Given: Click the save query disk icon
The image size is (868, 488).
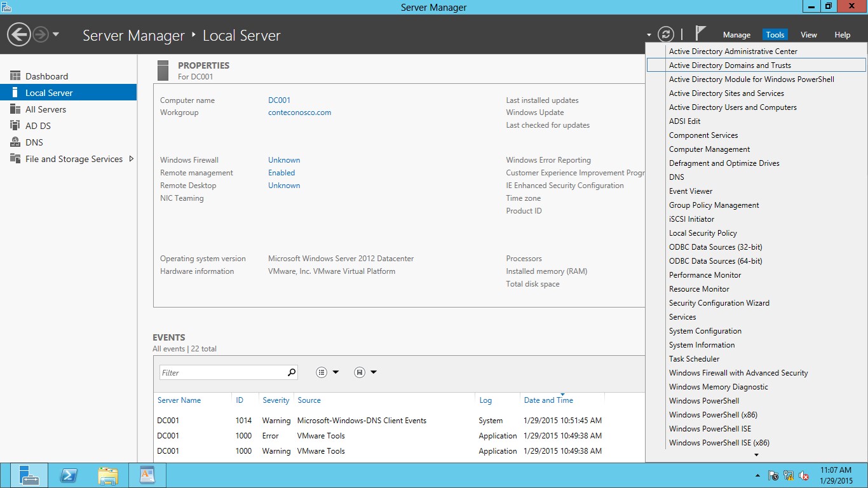Looking at the screenshot, I should (358, 372).
